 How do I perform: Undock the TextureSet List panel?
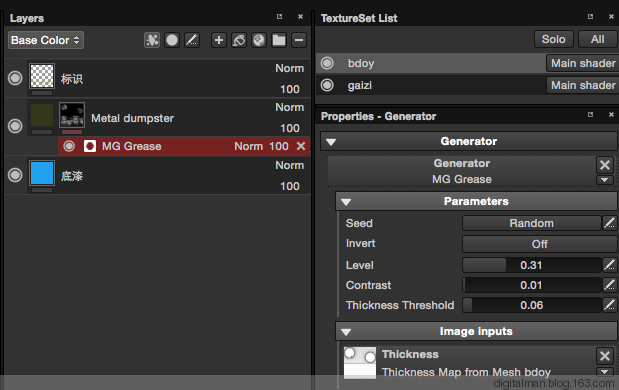pos(591,17)
